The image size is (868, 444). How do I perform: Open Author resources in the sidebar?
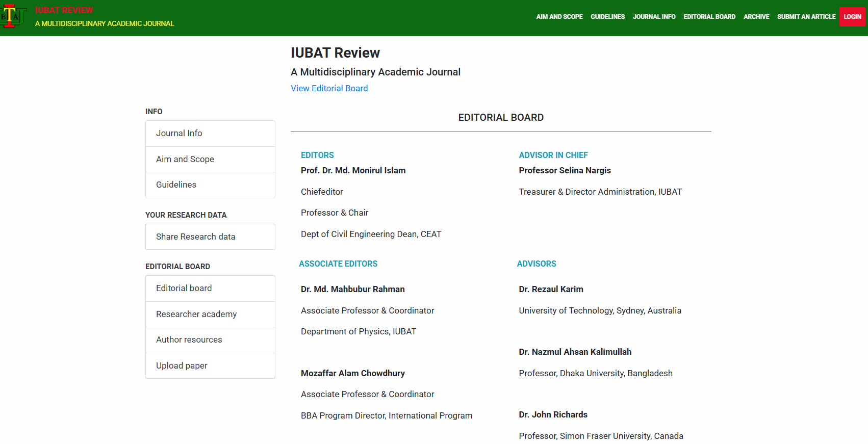coord(210,340)
